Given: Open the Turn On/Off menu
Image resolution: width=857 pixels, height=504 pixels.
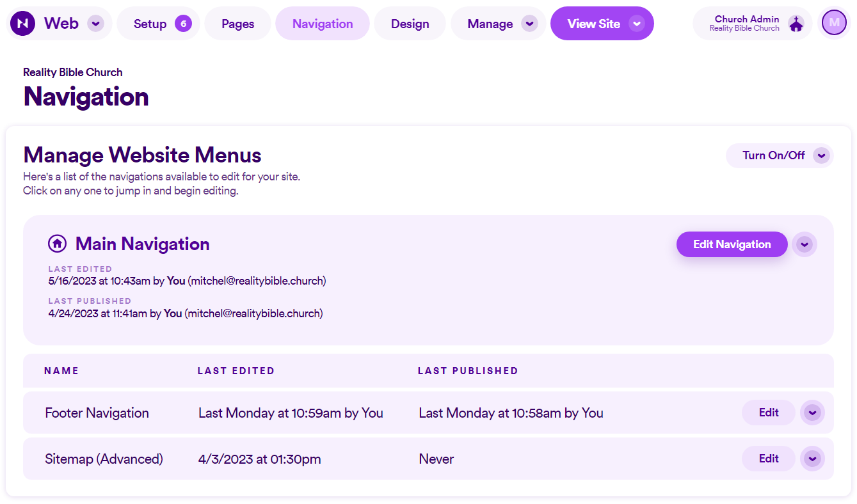Looking at the screenshot, I should coord(780,155).
